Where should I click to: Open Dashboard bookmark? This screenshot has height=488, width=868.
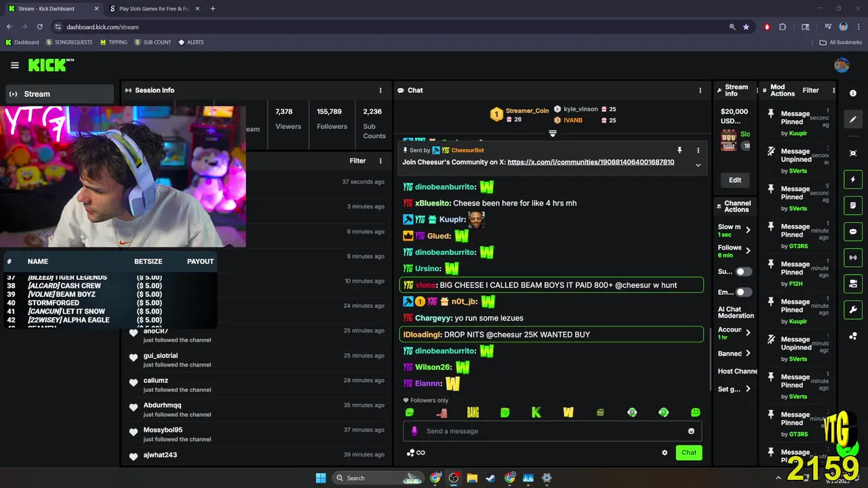click(x=22, y=42)
